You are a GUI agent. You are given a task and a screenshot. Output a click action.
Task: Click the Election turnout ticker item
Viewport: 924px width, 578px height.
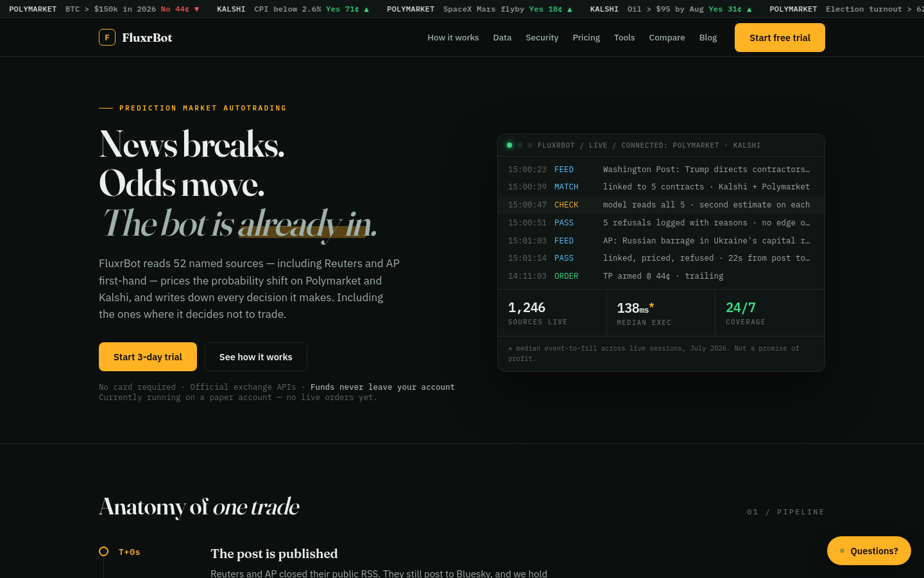(847, 9)
